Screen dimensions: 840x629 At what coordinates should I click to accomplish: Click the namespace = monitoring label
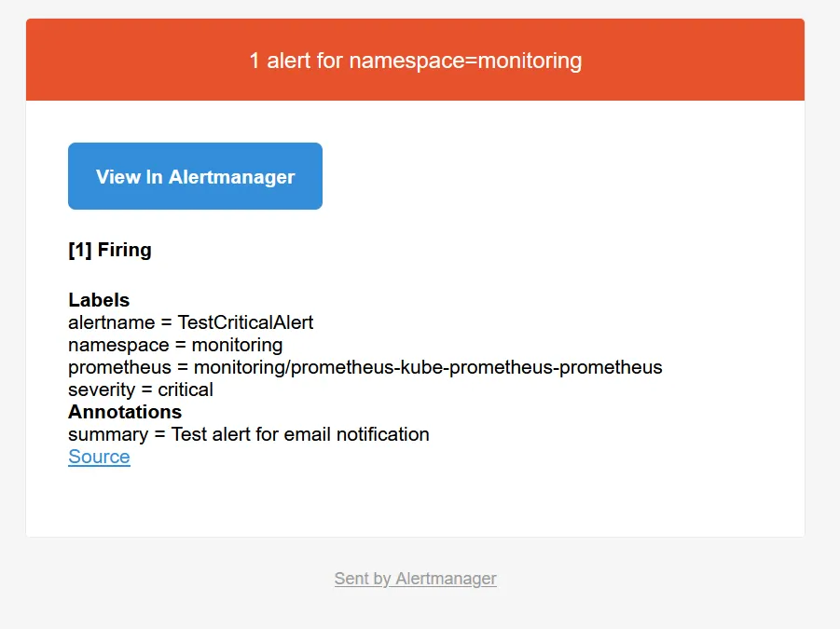click(174, 345)
